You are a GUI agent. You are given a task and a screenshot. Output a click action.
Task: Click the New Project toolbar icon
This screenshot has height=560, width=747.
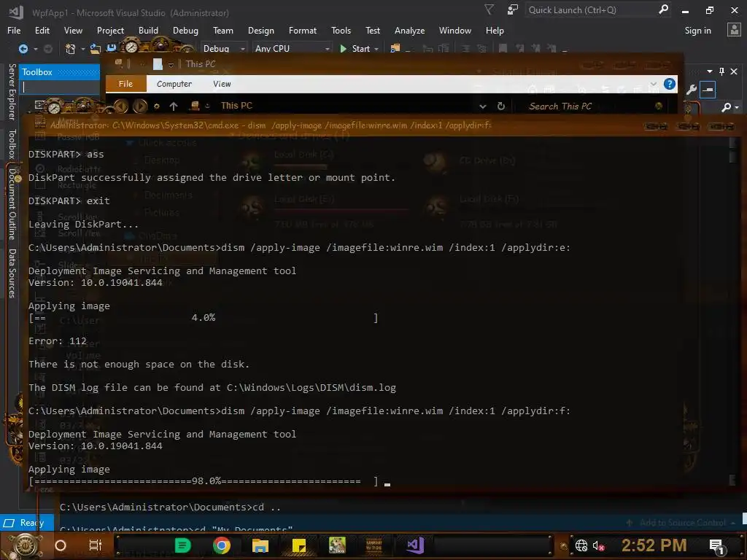pyautogui.click(x=71, y=49)
